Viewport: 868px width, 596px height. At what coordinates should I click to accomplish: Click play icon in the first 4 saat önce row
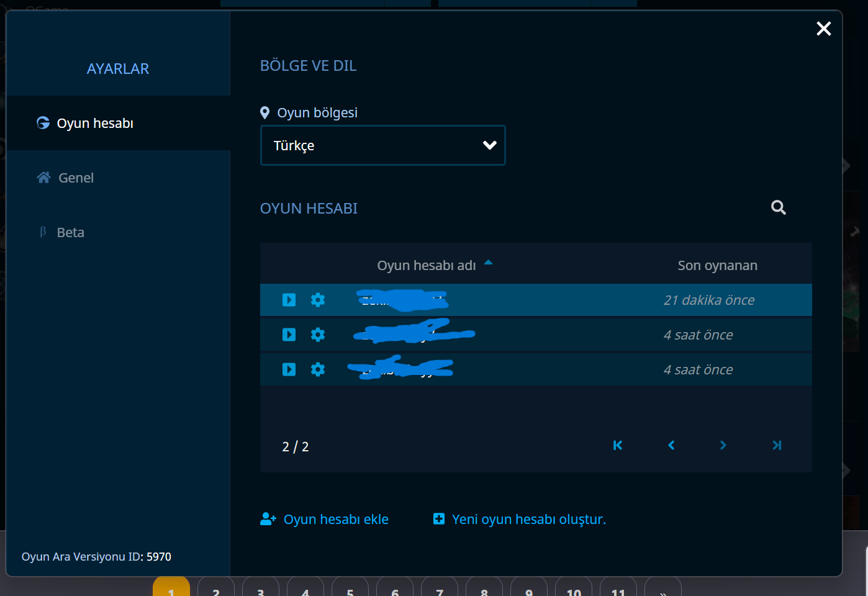289,335
